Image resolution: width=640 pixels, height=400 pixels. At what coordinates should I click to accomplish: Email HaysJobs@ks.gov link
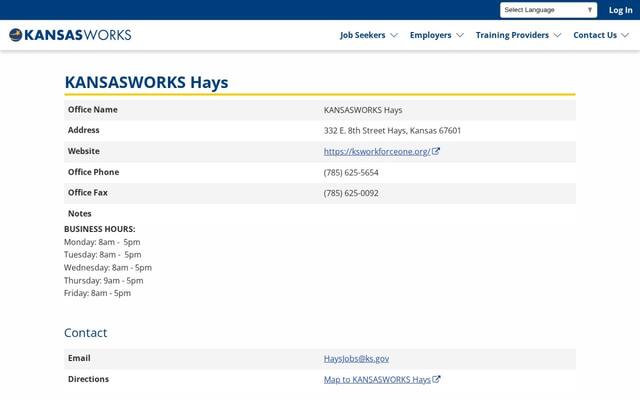pyautogui.click(x=356, y=358)
